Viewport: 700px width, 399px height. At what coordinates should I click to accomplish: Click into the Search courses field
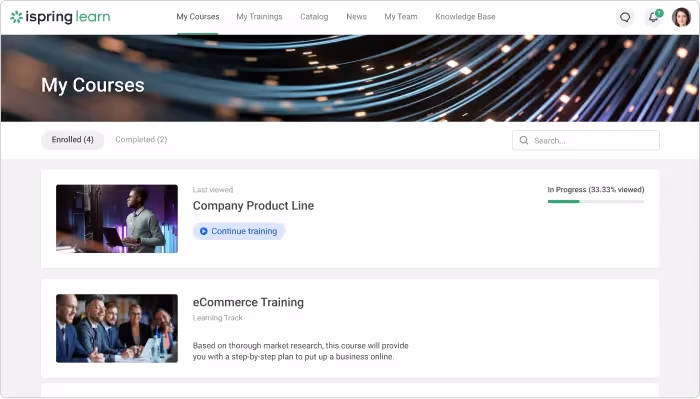[586, 141]
